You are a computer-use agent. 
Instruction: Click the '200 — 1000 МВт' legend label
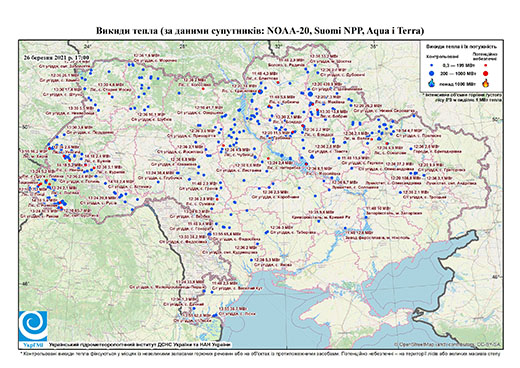tap(459, 74)
